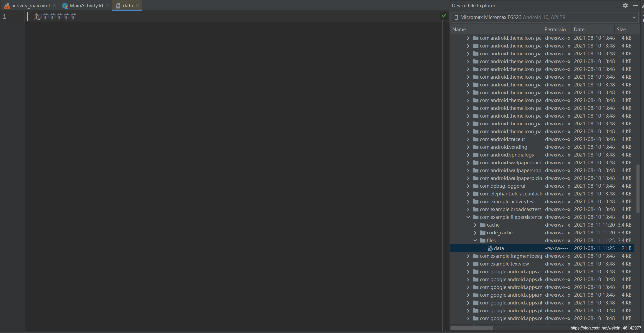Switch to the MainActivity.kt tab
644x333 pixels.
pyautogui.click(x=86, y=5)
